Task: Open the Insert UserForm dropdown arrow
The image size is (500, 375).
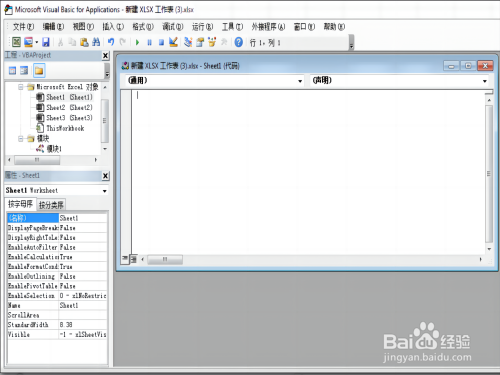Action: click(36, 42)
